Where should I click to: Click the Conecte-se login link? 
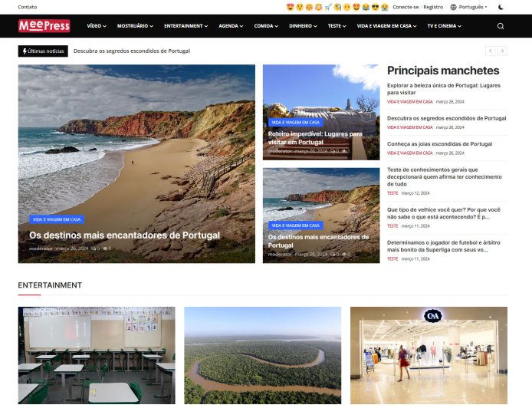406,7
